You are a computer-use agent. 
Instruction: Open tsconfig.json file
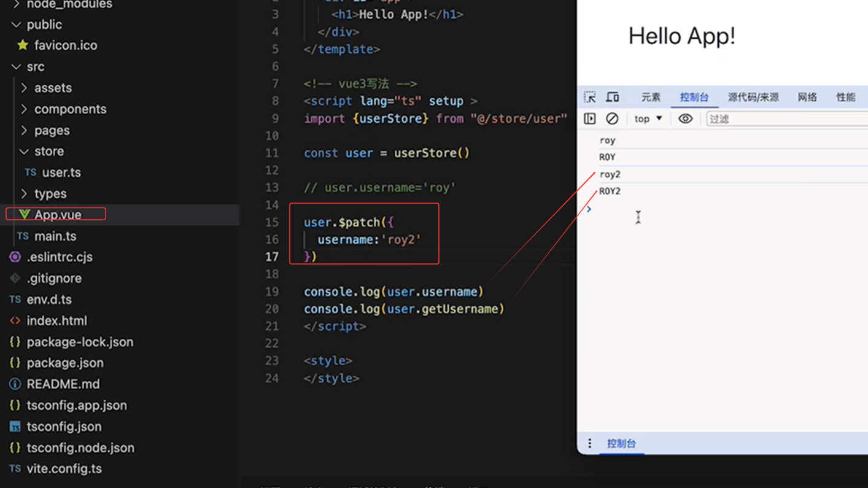(x=64, y=427)
